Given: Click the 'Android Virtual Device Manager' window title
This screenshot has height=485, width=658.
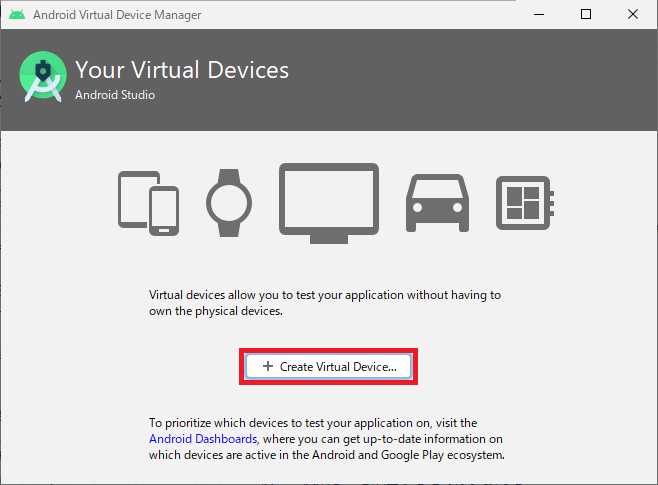Looking at the screenshot, I should coord(118,15).
